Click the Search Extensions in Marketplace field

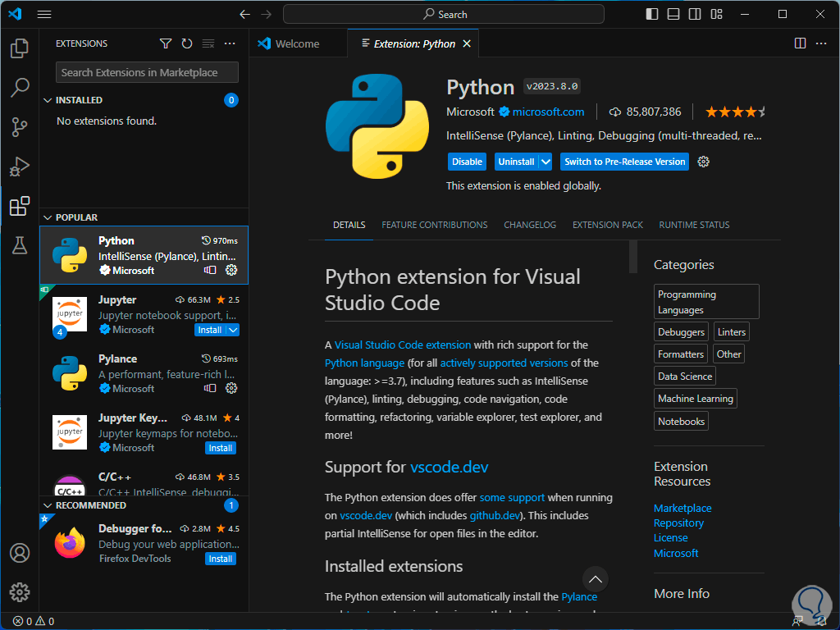click(x=147, y=72)
